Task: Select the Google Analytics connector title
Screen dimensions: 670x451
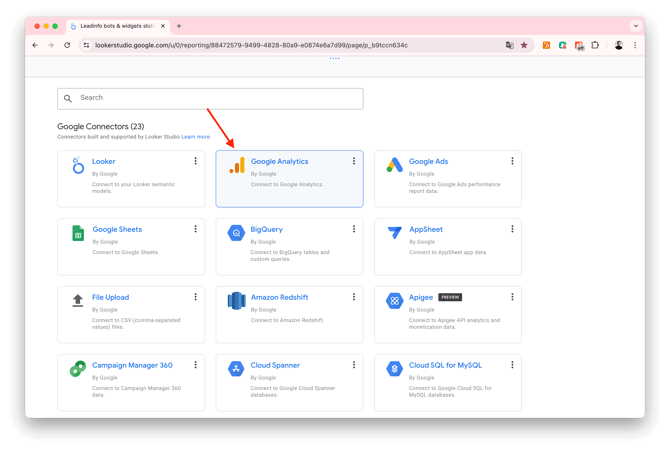Action: point(279,161)
